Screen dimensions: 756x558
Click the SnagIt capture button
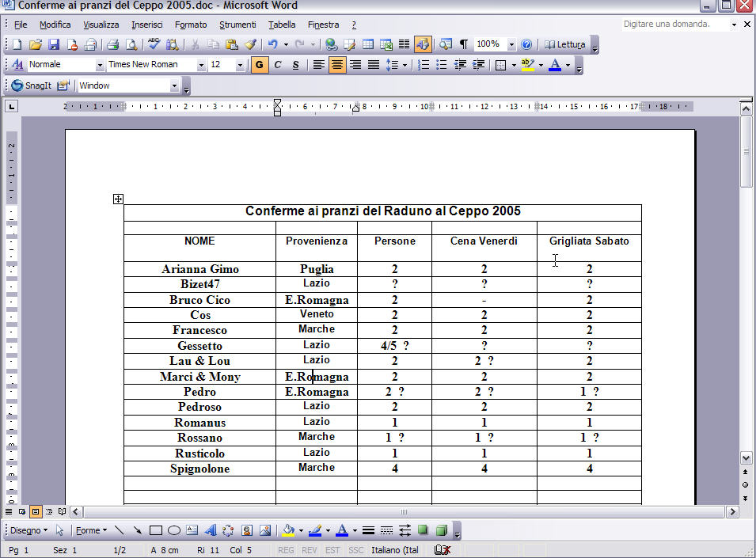32,85
